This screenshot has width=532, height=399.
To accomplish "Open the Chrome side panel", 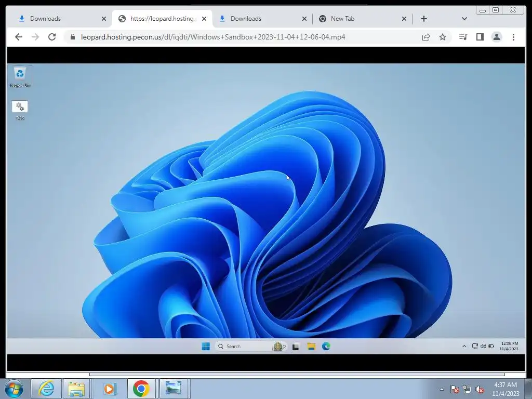I will click(x=480, y=37).
